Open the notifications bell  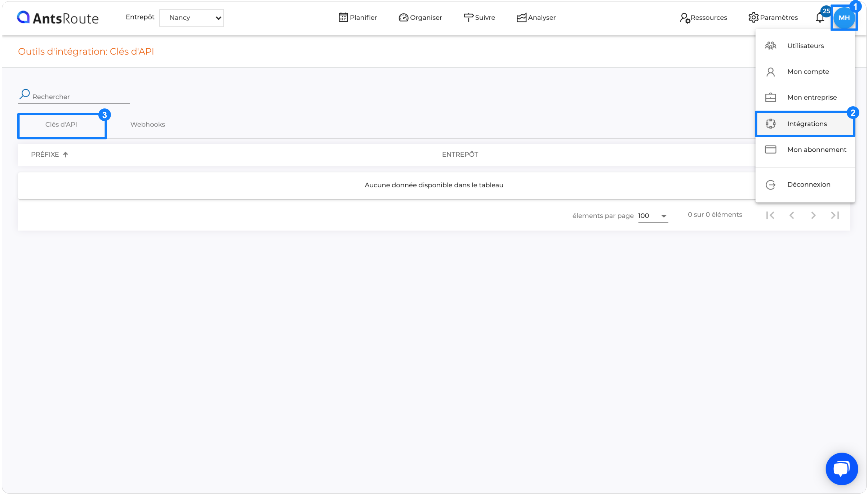coord(820,17)
